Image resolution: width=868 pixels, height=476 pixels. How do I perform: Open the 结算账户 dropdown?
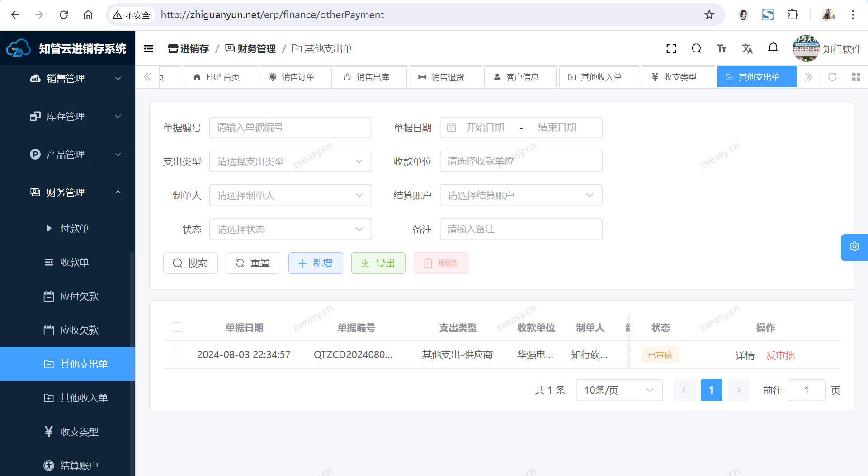click(x=521, y=195)
